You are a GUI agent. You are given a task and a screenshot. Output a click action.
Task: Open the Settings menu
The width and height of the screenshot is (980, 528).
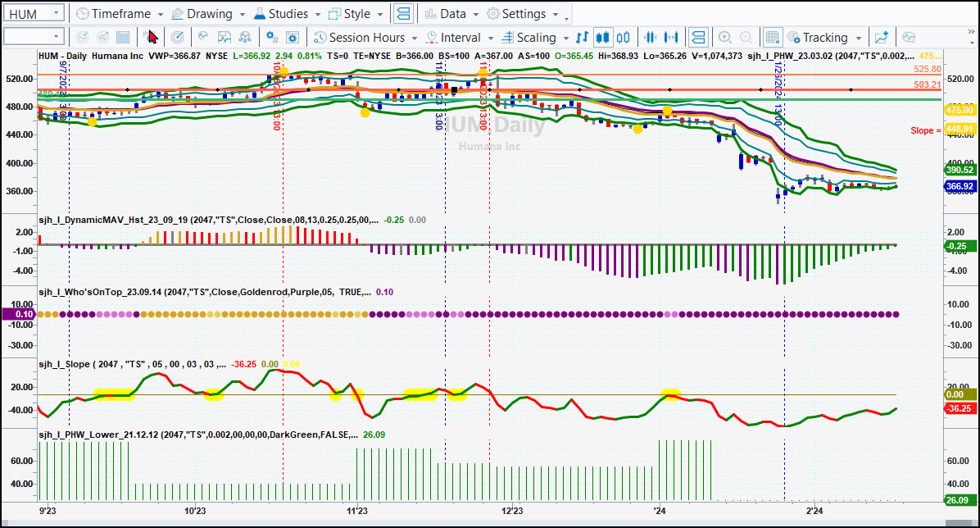[x=523, y=14]
